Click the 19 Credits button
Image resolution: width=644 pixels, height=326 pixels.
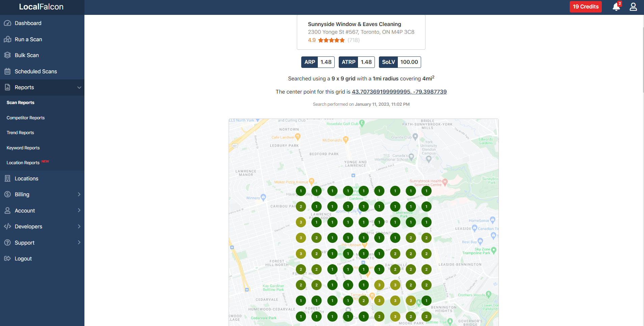pos(586,7)
